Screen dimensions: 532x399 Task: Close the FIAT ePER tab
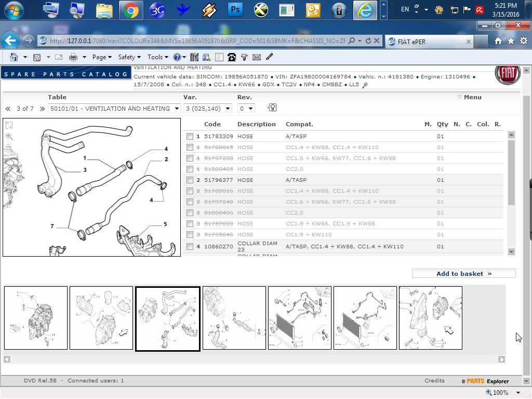[x=468, y=42]
